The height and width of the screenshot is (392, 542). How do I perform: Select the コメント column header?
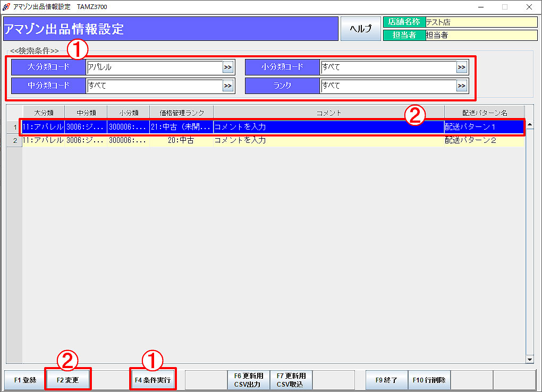coord(329,113)
